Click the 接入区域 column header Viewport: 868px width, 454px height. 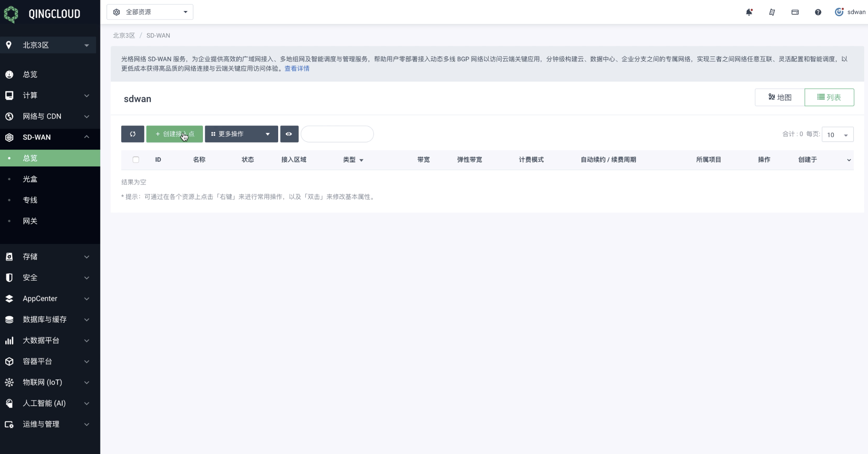(294, 160)
